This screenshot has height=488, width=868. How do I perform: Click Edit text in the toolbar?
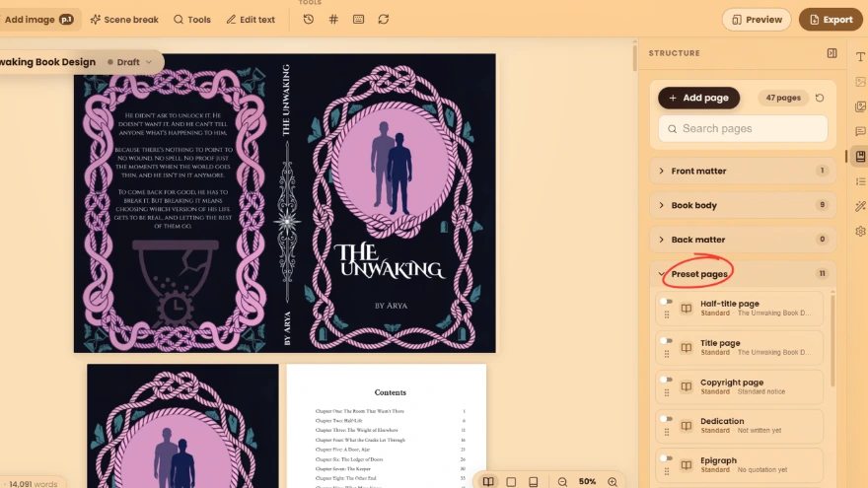coord(251,20)
